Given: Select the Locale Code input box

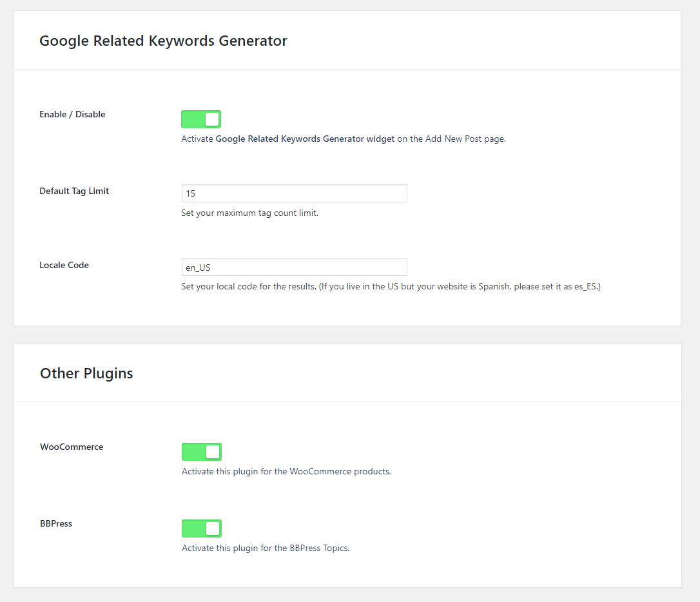Looking at the screenshot, I should point(294,267).
